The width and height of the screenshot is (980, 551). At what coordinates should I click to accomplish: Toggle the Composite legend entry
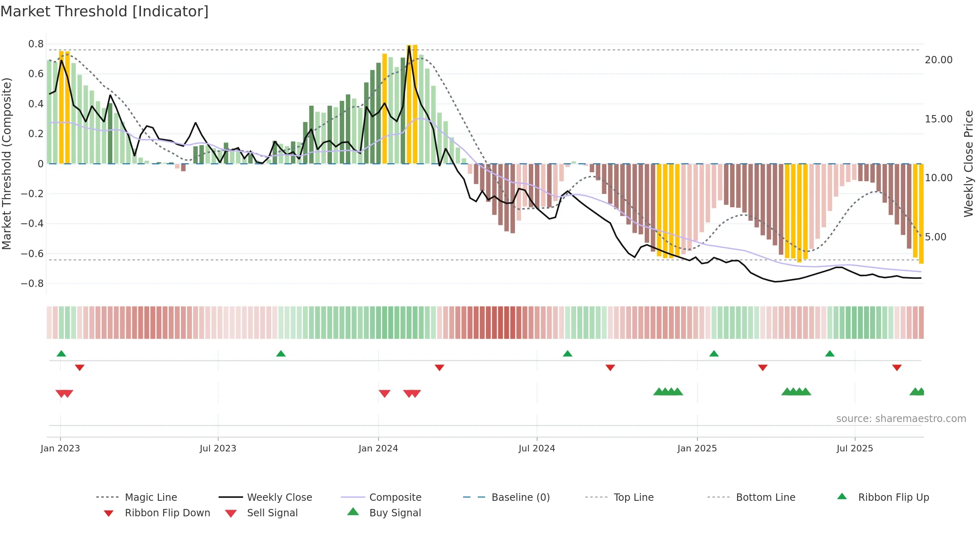[x=381, y=497]
